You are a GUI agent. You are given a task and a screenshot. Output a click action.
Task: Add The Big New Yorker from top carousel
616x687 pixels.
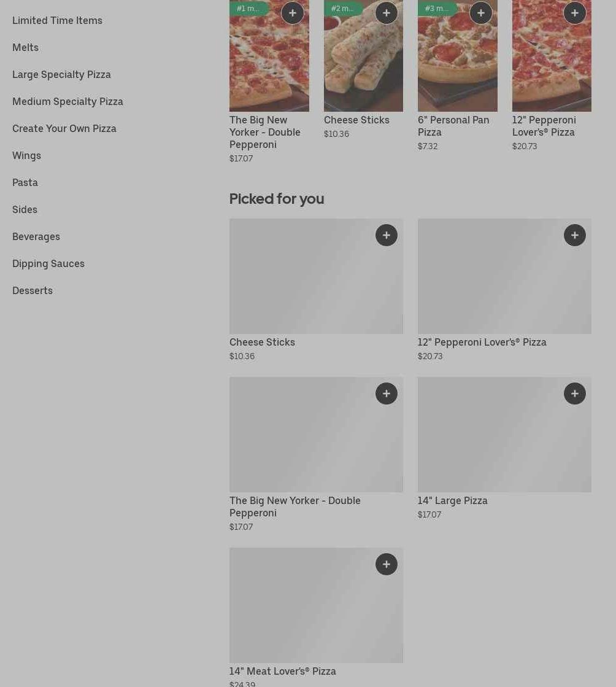click(x=292, y=13)
